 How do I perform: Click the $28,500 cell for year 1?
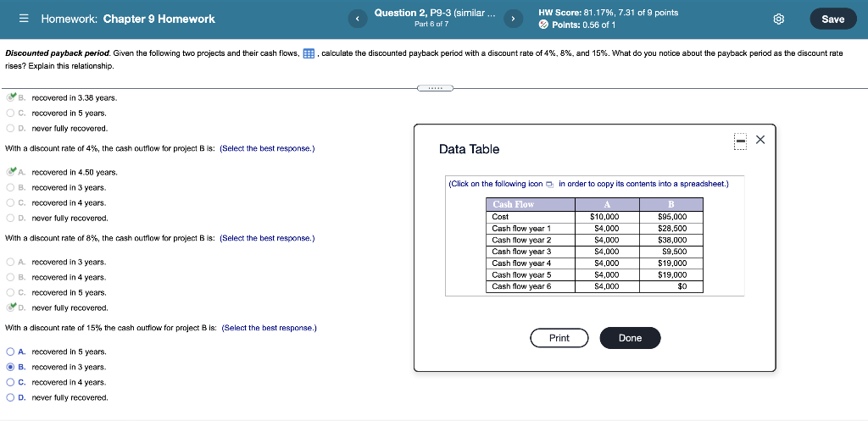tap(671, 229)
